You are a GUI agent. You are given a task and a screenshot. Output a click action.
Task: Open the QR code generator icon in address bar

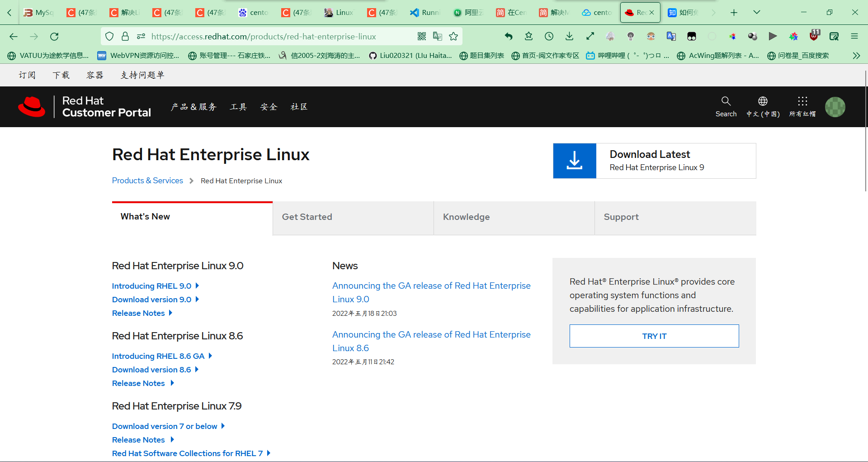pos(422,37)
